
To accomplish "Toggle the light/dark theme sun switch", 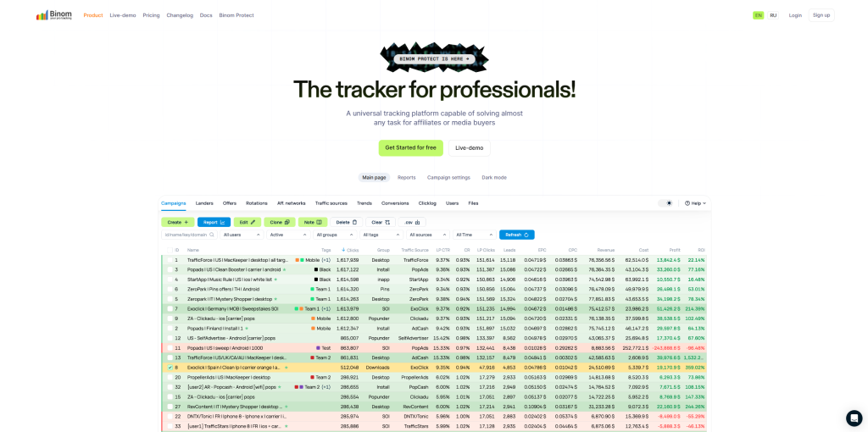I will [666, 203].
